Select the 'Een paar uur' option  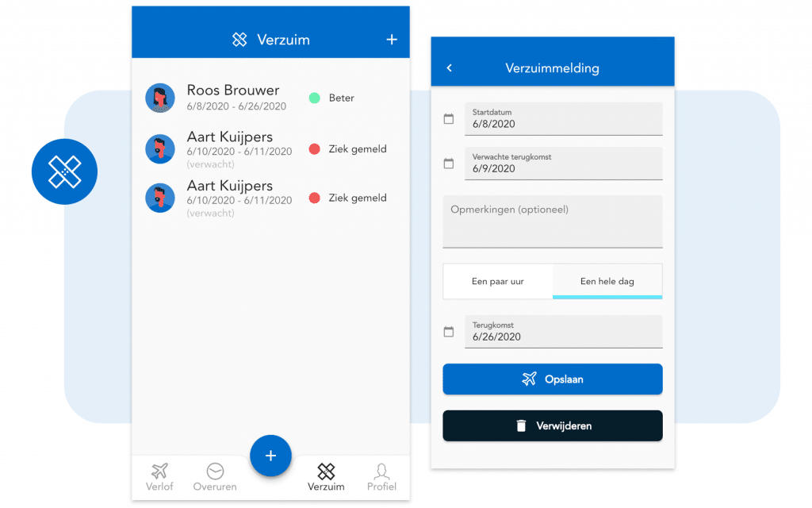click(497, 281)
